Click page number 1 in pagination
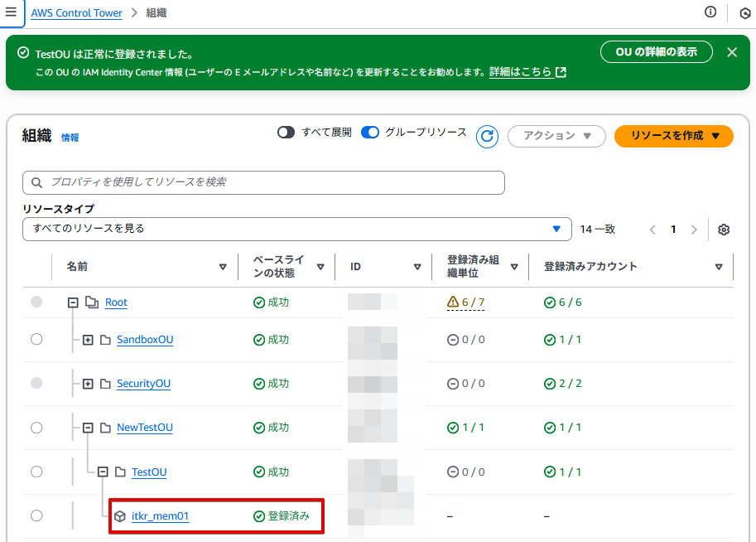 [673, 230]
